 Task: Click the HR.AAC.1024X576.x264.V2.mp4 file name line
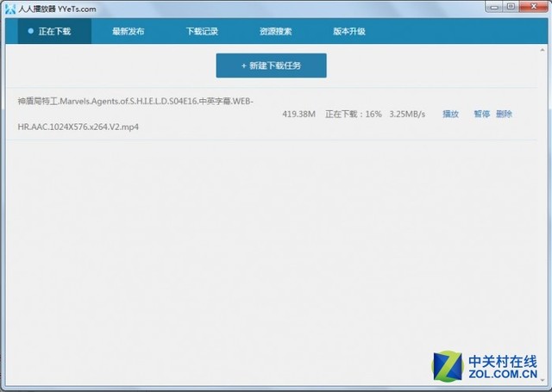click(78, 127)
